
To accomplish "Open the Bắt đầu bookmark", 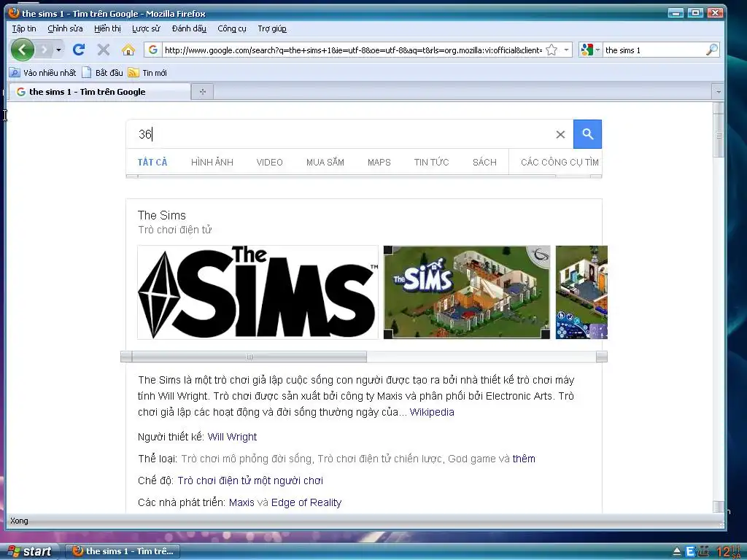I will (x=102, y=73).
